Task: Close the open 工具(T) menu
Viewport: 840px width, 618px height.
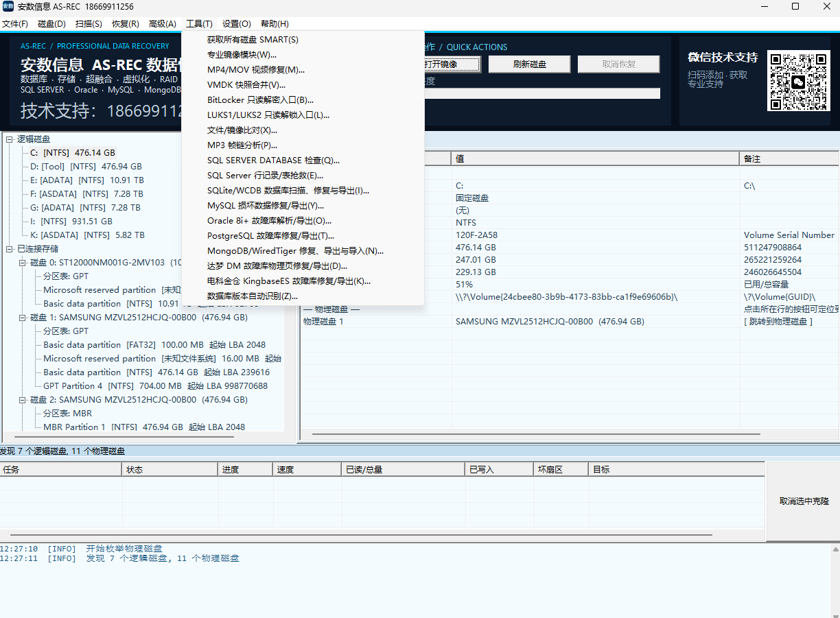Action: coord(200,24)
